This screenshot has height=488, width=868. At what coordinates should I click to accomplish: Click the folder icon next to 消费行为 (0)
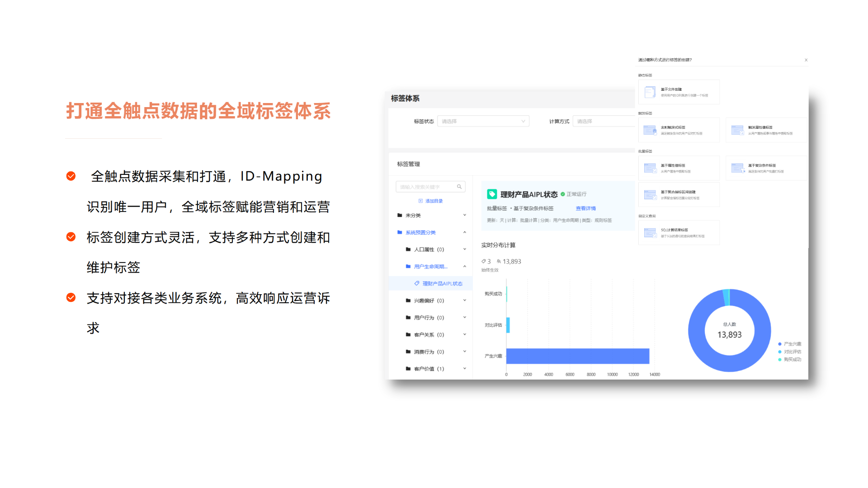click(408, 352)
